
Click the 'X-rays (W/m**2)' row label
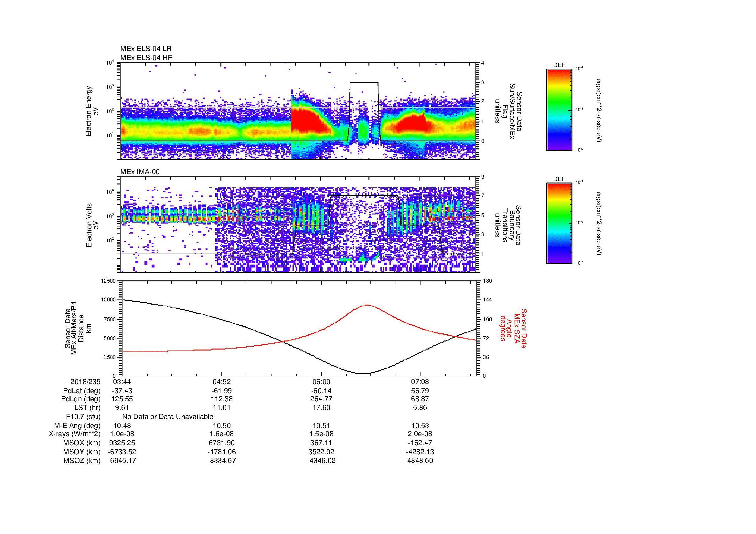tap(75, 434)
